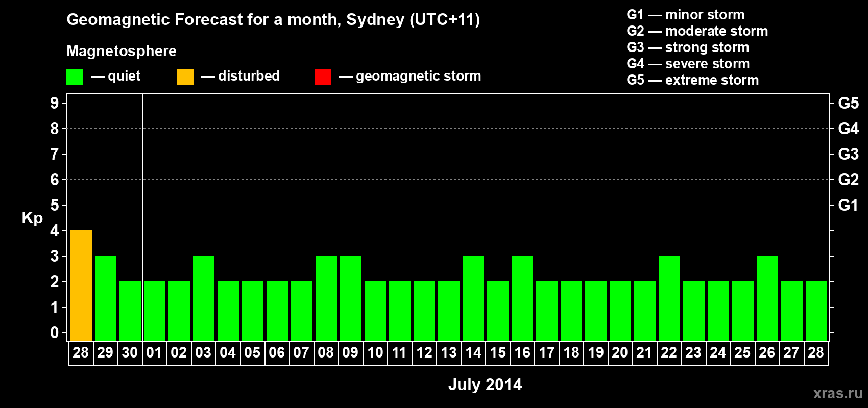The height and width of the screenshot is (408, 868).
Task: Click the Kp axis value '0'
Action: [x=55, y=333]
